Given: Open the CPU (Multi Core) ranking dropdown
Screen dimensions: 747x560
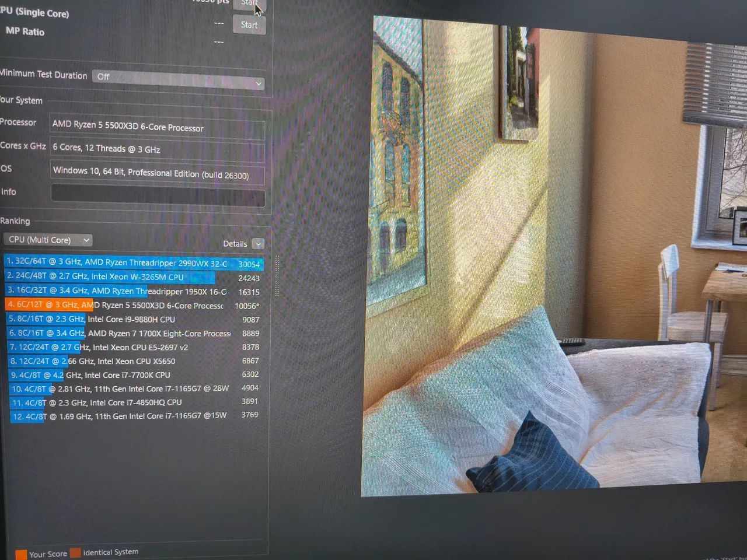Looking at the screenshot, I should click(x=48, y=240).
